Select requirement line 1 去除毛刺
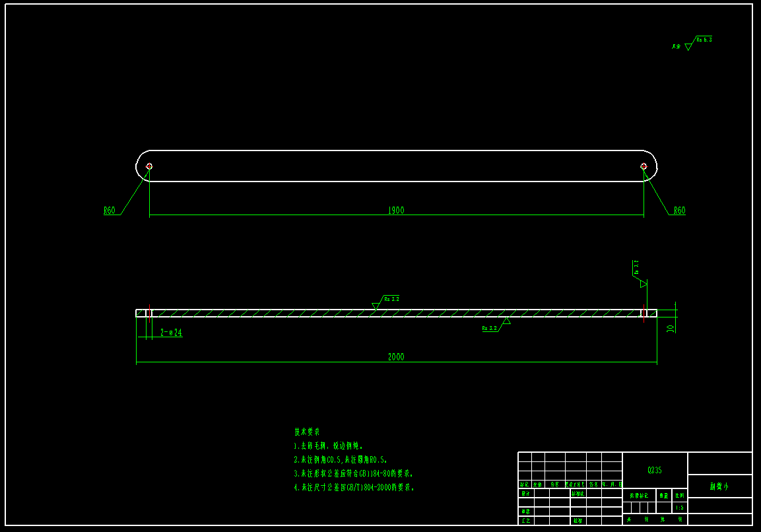 click(328, 446)
